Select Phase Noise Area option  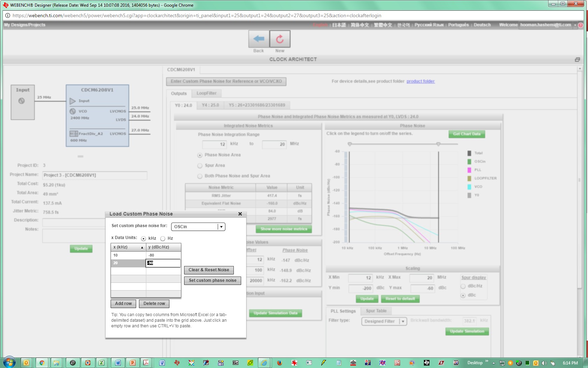(200, 155)
